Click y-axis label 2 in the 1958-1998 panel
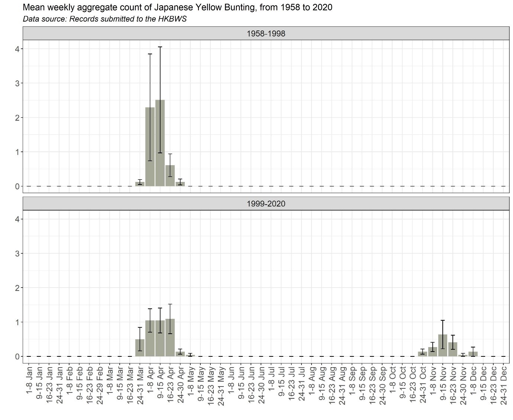This screenshot has height=420, width=513. pos(17,118)
